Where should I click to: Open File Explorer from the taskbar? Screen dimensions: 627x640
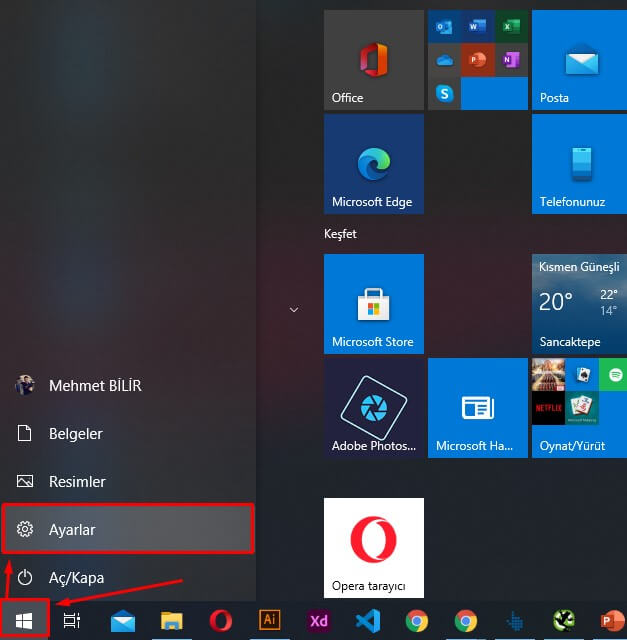pyautogui.click(x=172, y=621)
